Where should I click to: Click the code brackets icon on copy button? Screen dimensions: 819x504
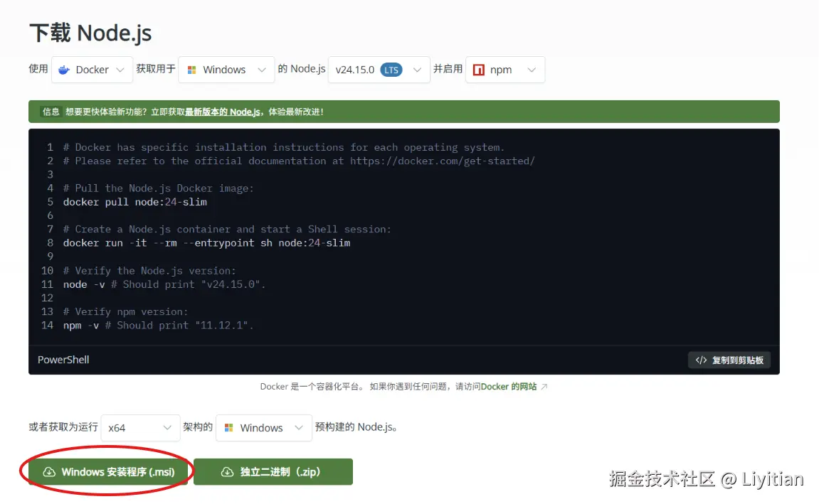click(701, 360)
